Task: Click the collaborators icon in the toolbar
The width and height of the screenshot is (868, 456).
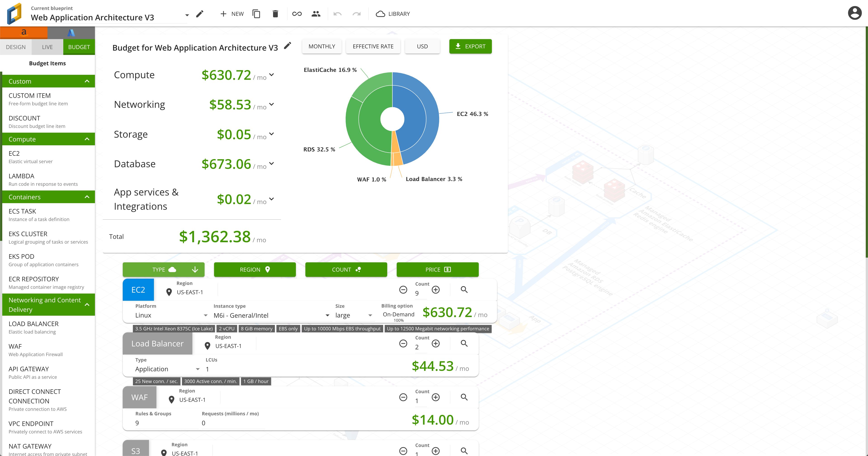Action: pos(316,14)
